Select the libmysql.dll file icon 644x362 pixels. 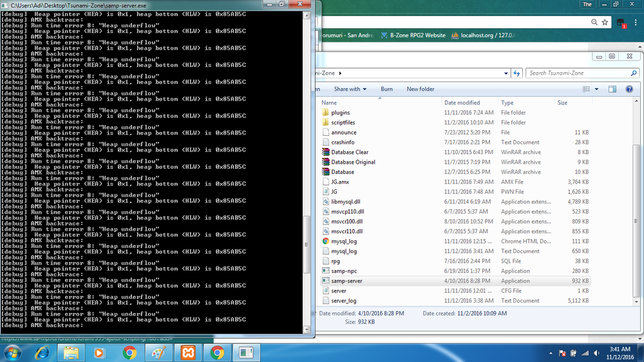326,202
